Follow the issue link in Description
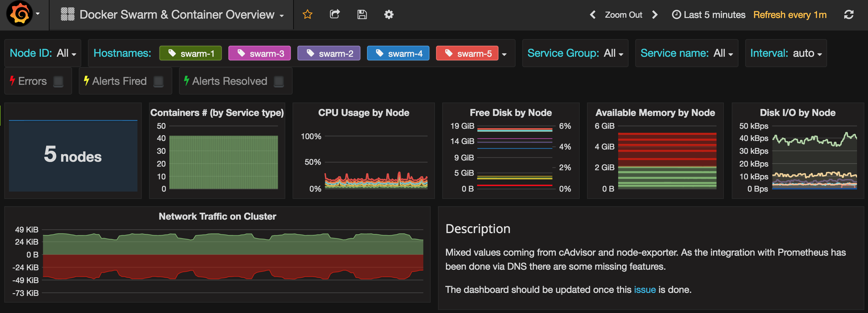 645,290
